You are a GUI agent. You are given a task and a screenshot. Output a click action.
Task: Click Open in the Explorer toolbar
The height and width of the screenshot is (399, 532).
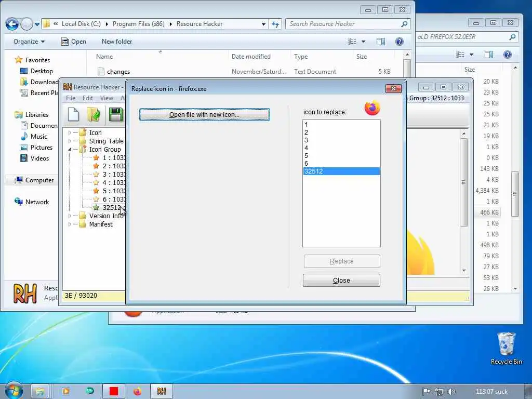[x=74, y=42]
